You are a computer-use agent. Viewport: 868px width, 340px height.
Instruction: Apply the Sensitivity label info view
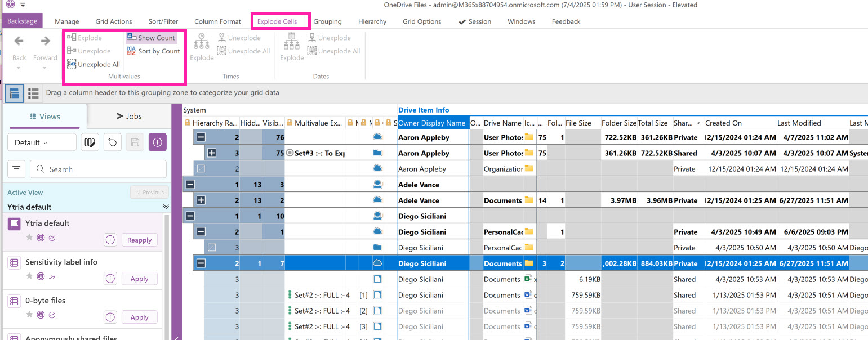pyautogui.click(x=139, y=279)
